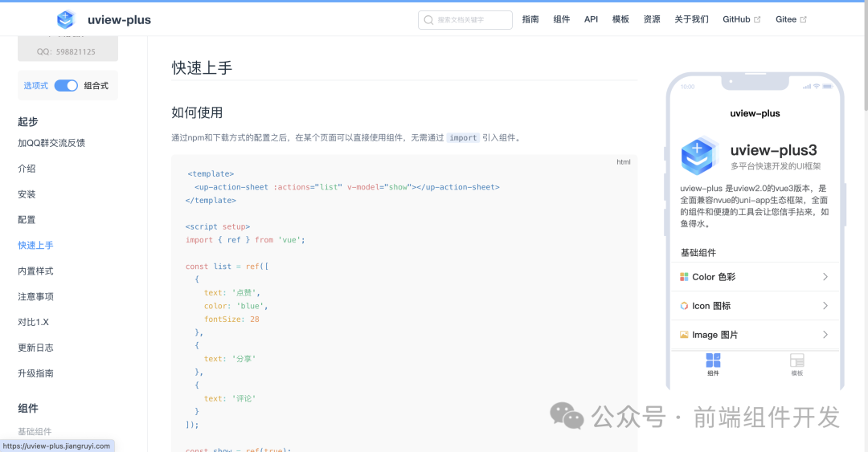Open 加QQ群交流反馈 sidebar link
Viewport: 868px width, 452px height.
(51, 143)
